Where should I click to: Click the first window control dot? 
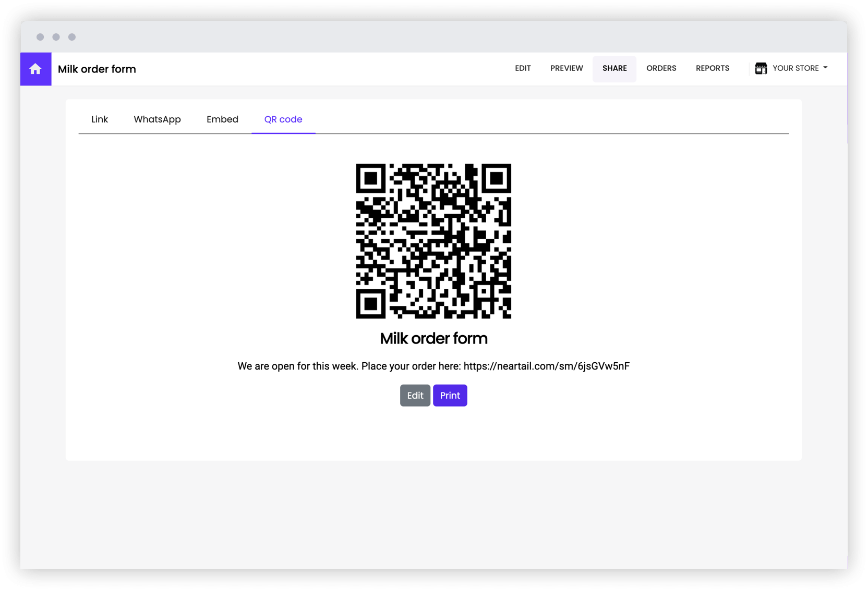pos(41,37)
